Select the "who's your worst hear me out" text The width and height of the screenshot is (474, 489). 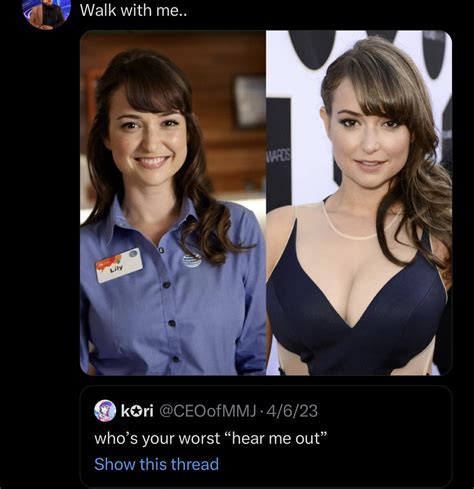[211, 438]
